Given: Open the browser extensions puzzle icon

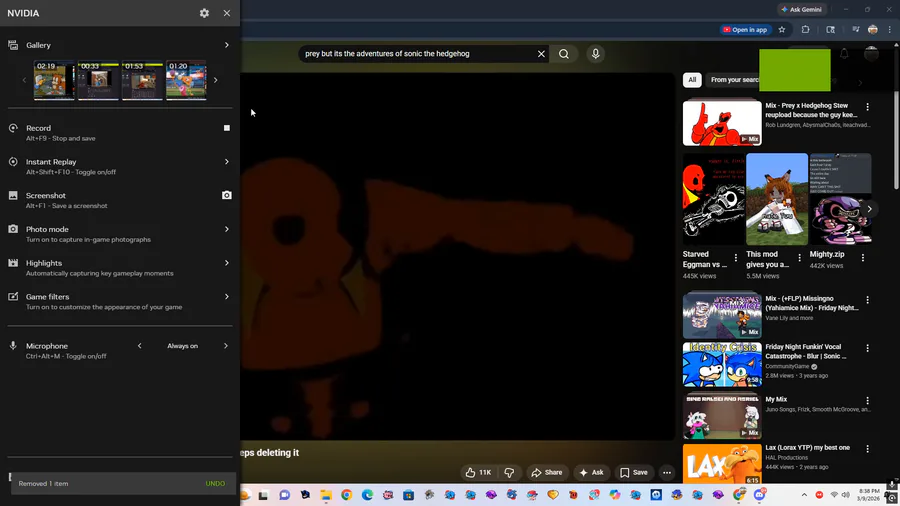Looking at the screenshot, I should pyautogui.click(x=805, y=30).
